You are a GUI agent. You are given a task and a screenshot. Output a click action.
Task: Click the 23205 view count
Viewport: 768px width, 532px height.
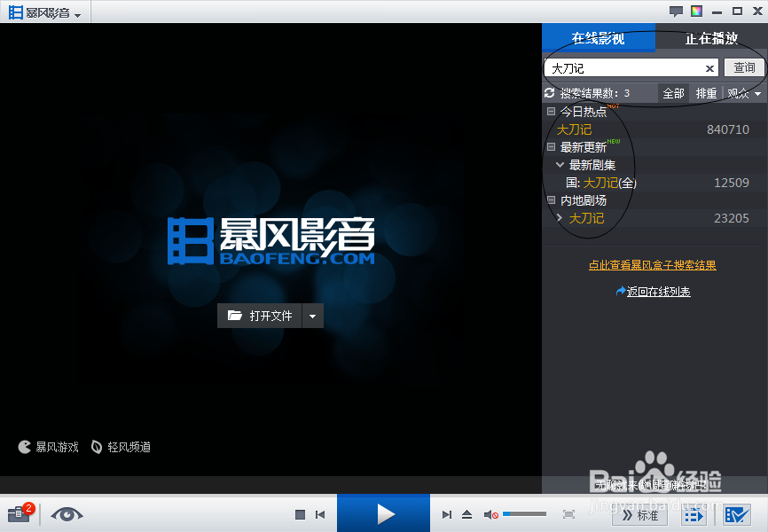click(x=732, y=218)
